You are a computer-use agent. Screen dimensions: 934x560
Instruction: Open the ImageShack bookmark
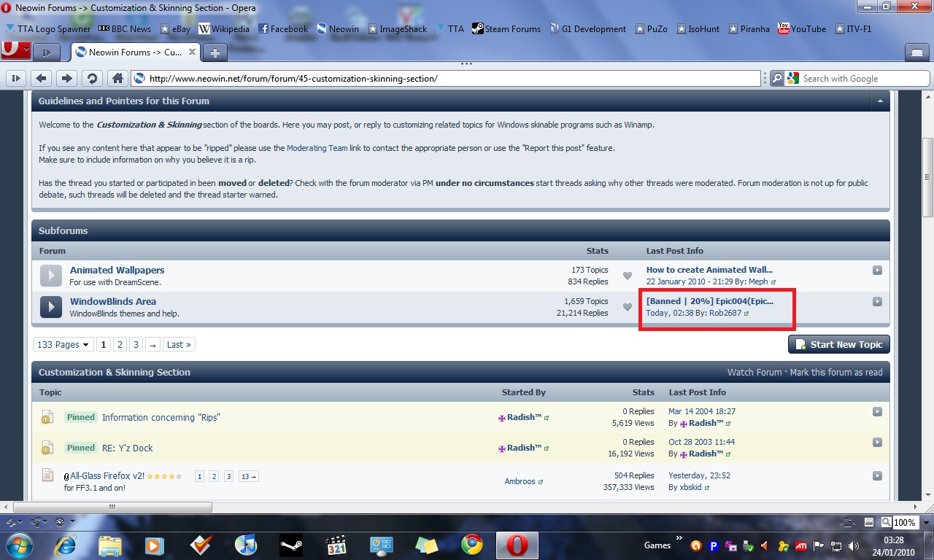398,29
